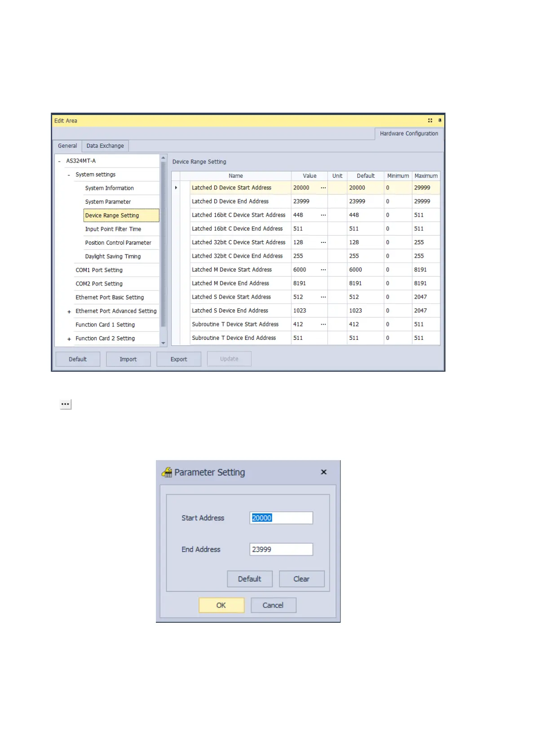Collapse the System settings node
The height and width of the screenshot is (756, 535).
pos(69,175)
